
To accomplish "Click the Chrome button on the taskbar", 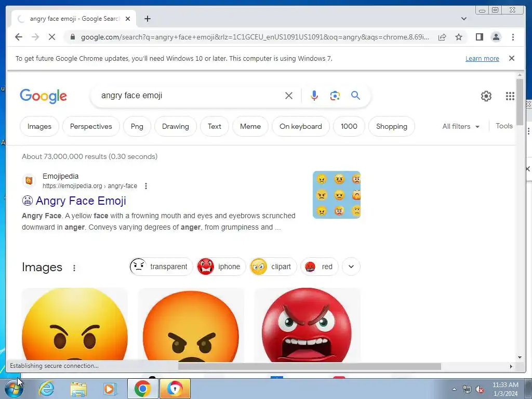I will point(142,389).
